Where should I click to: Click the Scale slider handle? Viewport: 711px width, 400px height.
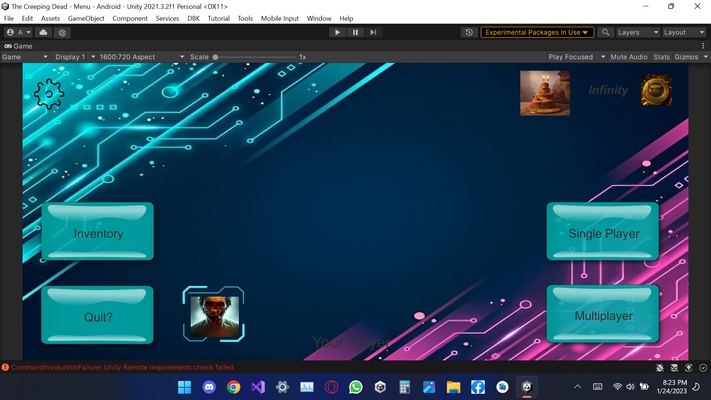(x=215, y=57)
